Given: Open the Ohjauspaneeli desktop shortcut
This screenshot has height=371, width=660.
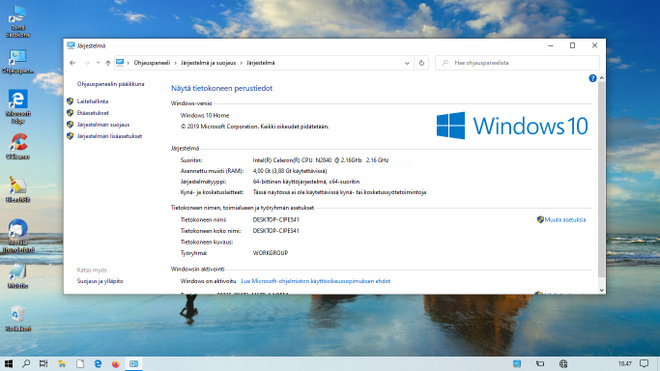Looking at the screenshot, I should (x=18, y=61).
